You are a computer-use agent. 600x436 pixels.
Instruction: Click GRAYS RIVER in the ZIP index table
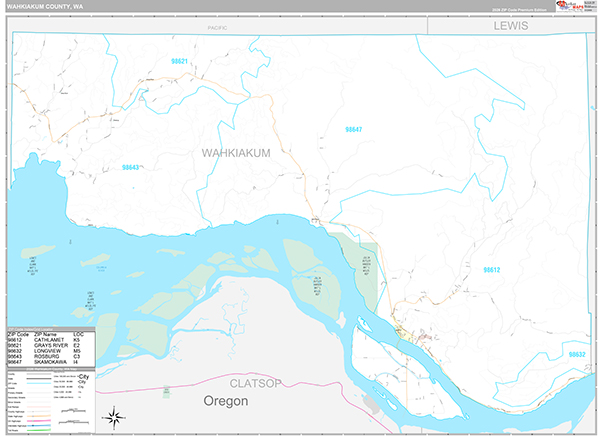pos(51,345)
